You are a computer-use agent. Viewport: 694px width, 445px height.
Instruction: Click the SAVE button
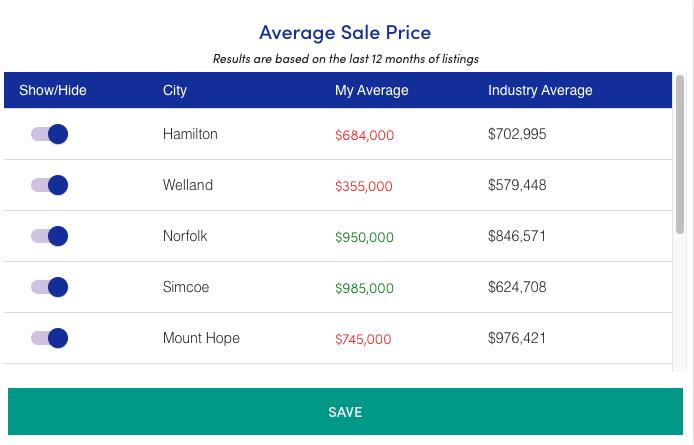pyautogui.click(x=345, y=412)
